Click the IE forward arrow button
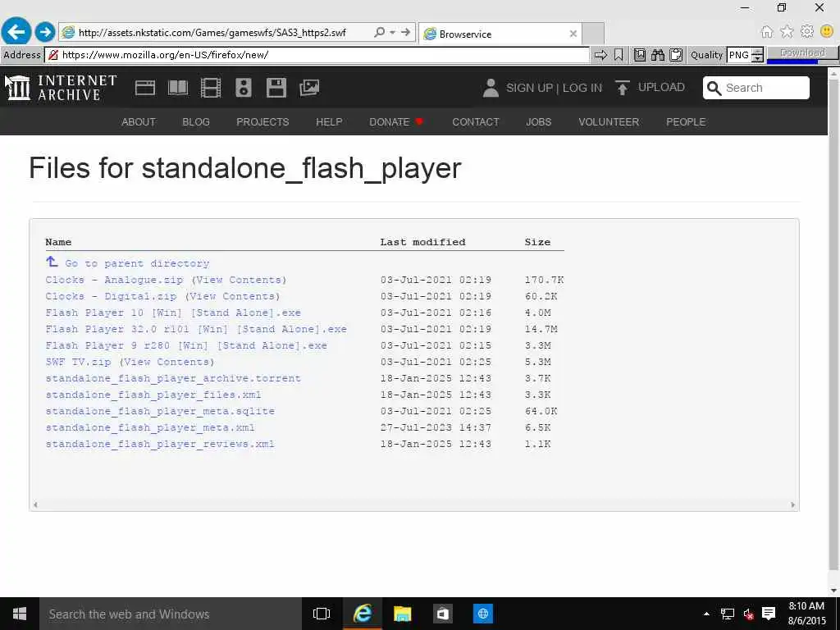Screen dimensions: 840x630 [x=46, y=32]
